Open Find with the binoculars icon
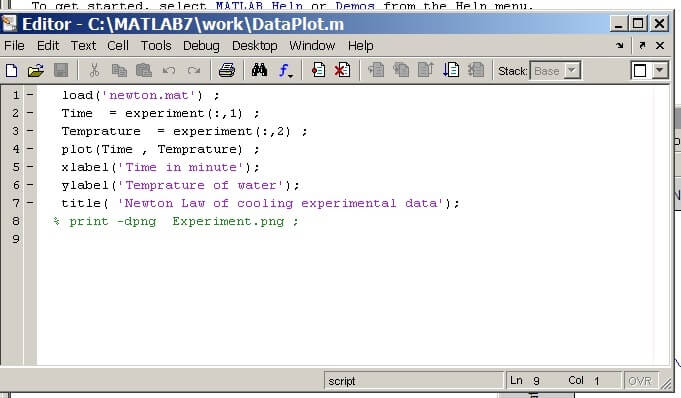This screenshot has height=398, width=681. point(259,70)
